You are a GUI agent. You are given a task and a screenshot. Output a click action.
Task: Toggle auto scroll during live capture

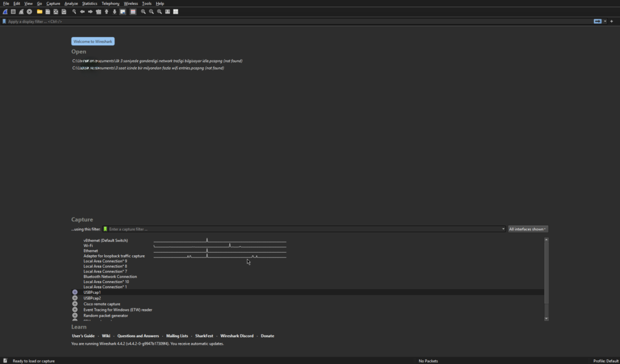[x=123, y=11]
